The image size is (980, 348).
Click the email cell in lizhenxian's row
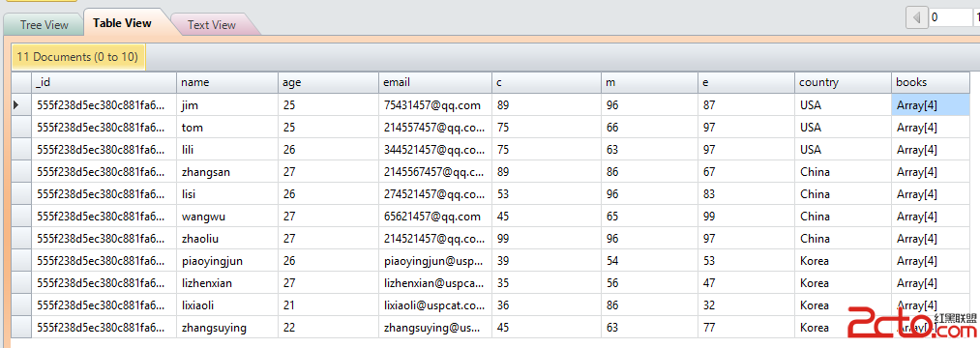pyautogui.click(x=435, y=283)
